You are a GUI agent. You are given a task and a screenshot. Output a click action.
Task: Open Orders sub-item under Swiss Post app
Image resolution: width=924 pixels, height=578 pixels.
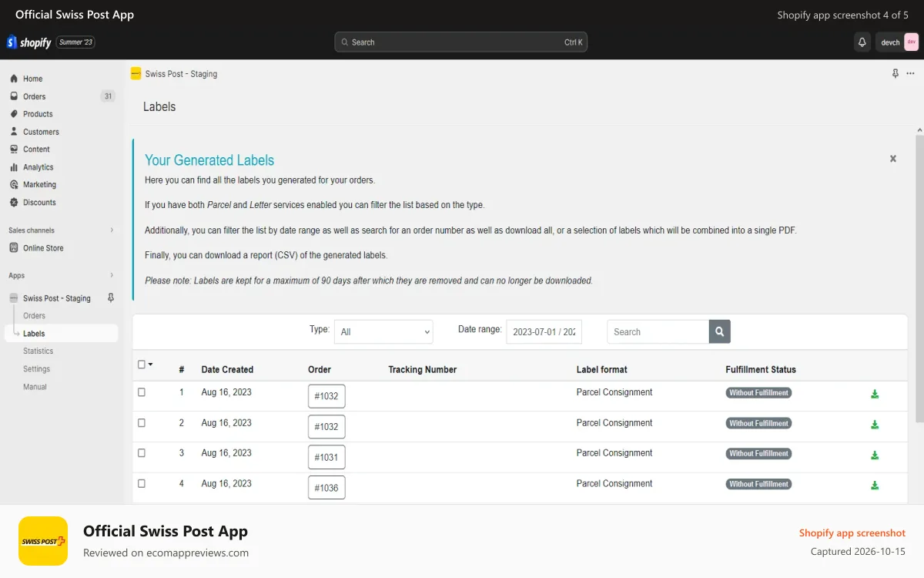(x=34, y=316)
